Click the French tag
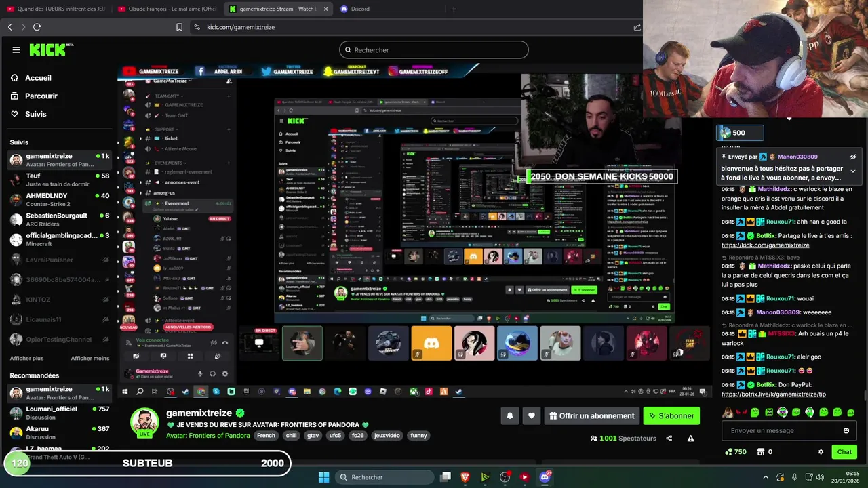868x488 pixels. point(266,435)
